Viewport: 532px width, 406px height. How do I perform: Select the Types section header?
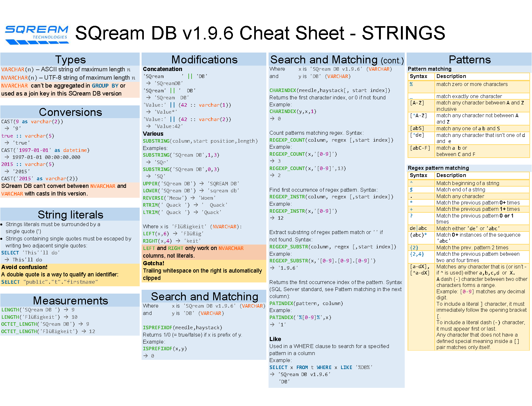[x=70, y=60]
